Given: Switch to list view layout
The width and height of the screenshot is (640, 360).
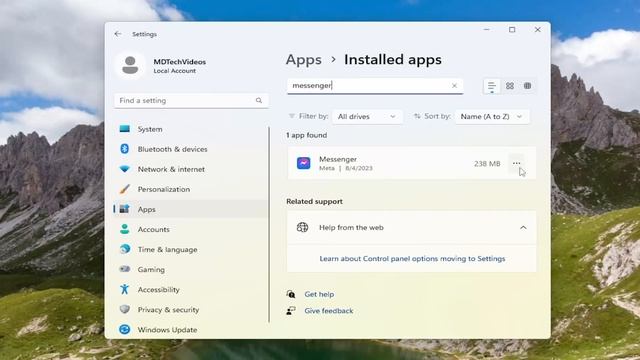Looking at the screenshot, I should [491, 86].
